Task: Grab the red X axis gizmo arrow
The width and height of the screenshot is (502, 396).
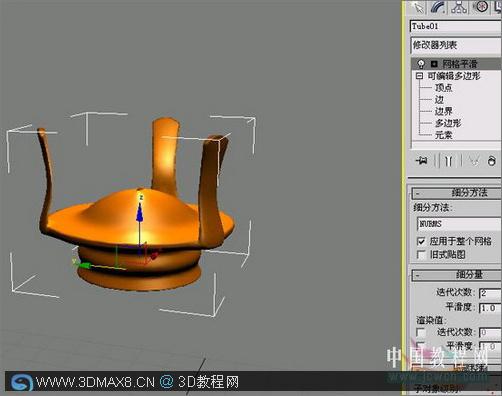Action: [154, 256]
